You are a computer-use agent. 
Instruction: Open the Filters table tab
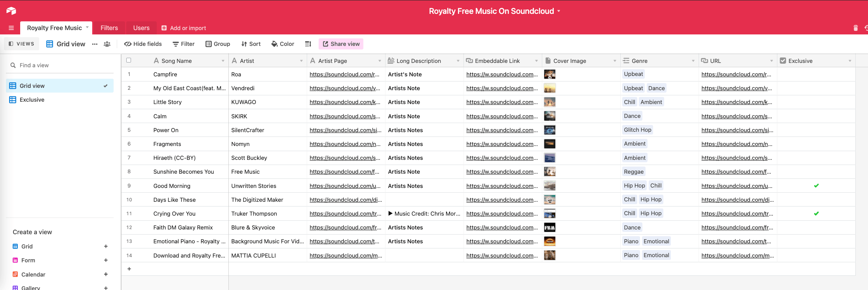click(109, 28)
